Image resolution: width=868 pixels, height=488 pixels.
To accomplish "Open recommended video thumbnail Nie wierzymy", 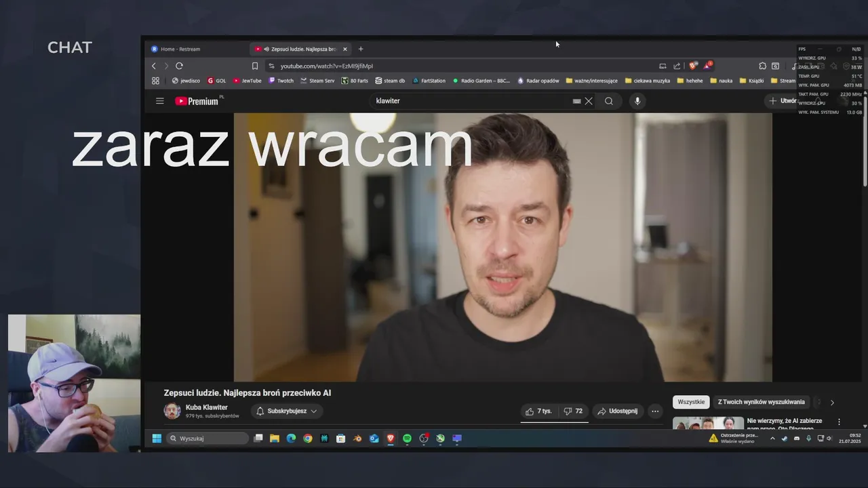I will [x=708, y=423].
